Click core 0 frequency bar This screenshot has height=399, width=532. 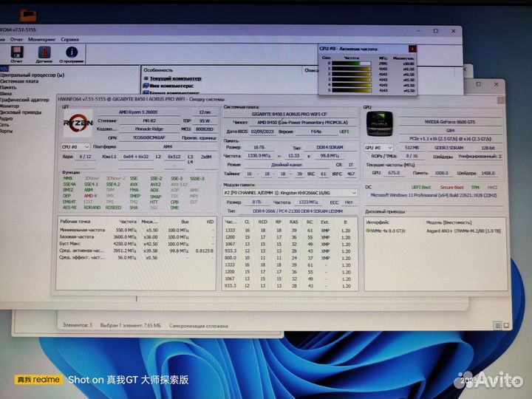351,64
